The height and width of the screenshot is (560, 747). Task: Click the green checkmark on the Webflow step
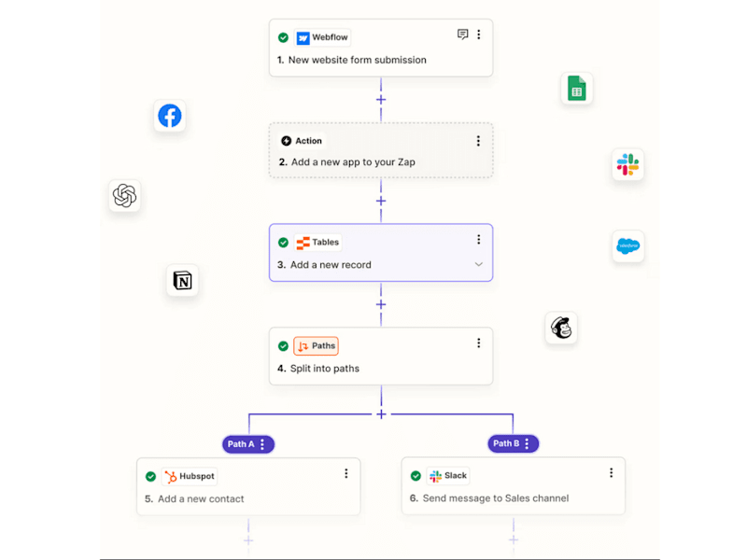click(x=284, y=37)
